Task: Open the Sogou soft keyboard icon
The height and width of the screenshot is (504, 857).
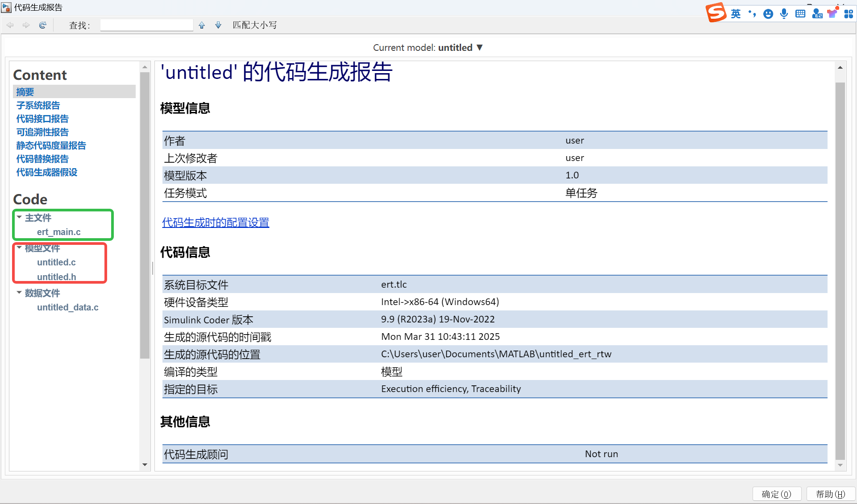Action: 800,14
